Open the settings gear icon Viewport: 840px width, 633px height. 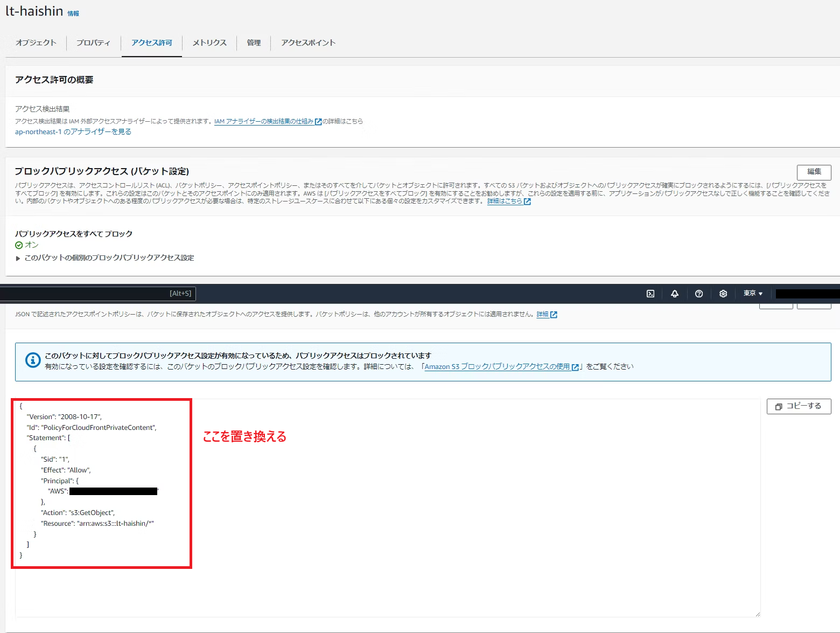click(x=723, y=294)
